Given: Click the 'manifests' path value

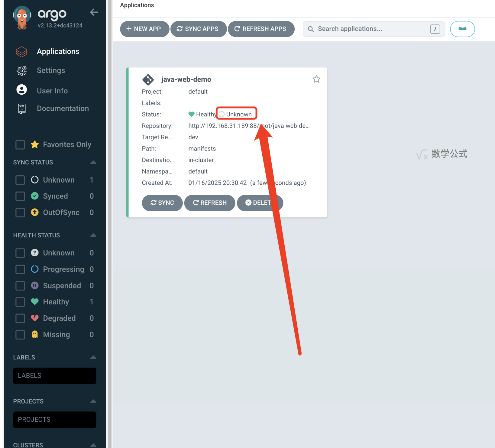Looking at the screenshot, I should 202,148.
